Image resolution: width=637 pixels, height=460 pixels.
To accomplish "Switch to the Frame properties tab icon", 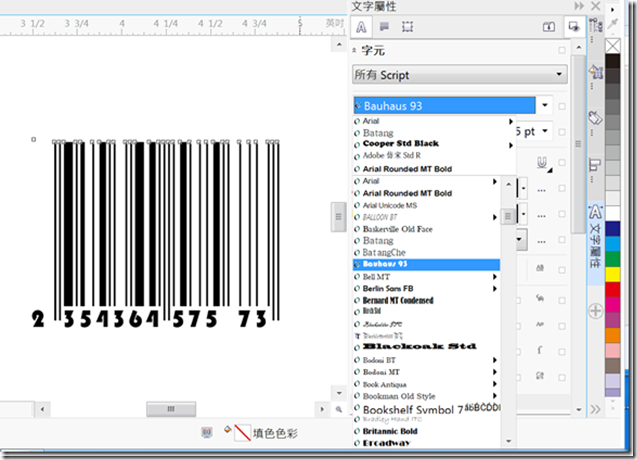I will pos(407,27).
